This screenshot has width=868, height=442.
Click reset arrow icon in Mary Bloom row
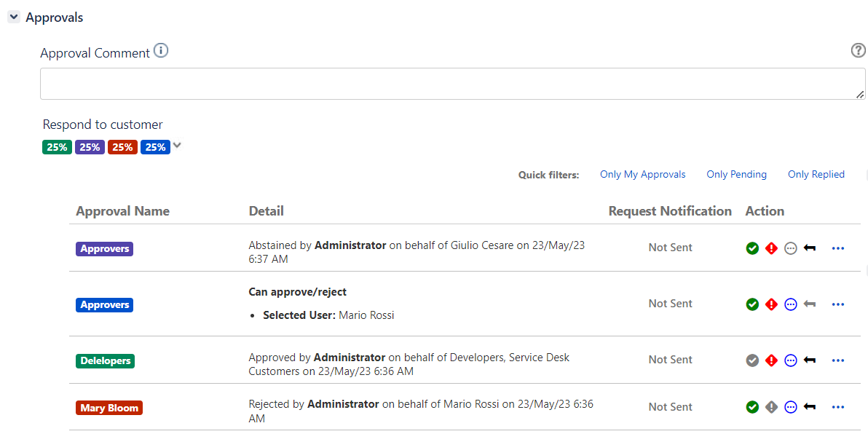(x=809, y=407)
